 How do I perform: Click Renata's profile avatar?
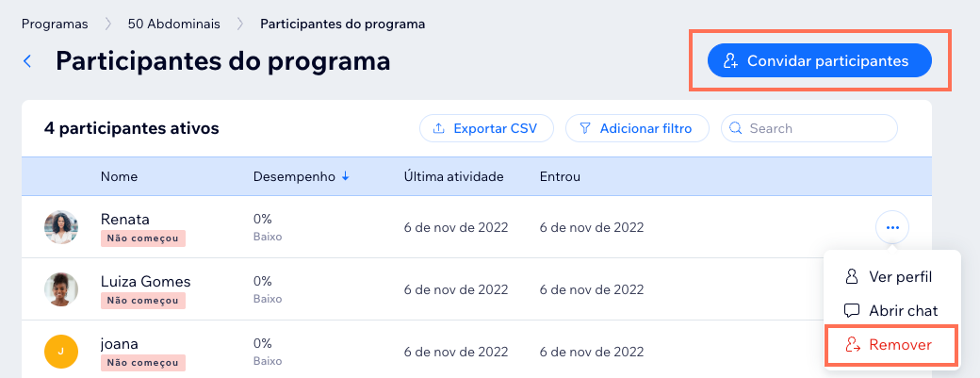(61, 227)
